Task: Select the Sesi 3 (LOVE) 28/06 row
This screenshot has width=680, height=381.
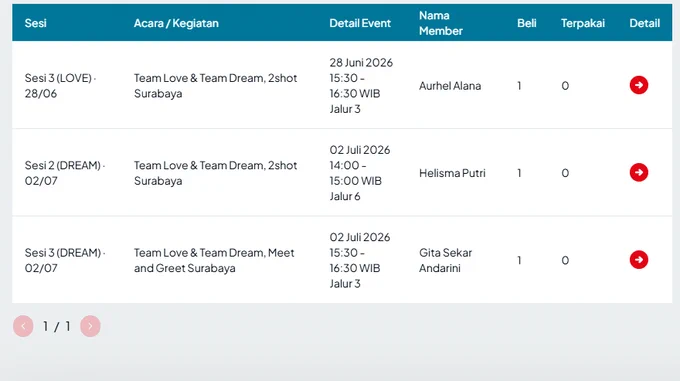Action: coord(342,85)
